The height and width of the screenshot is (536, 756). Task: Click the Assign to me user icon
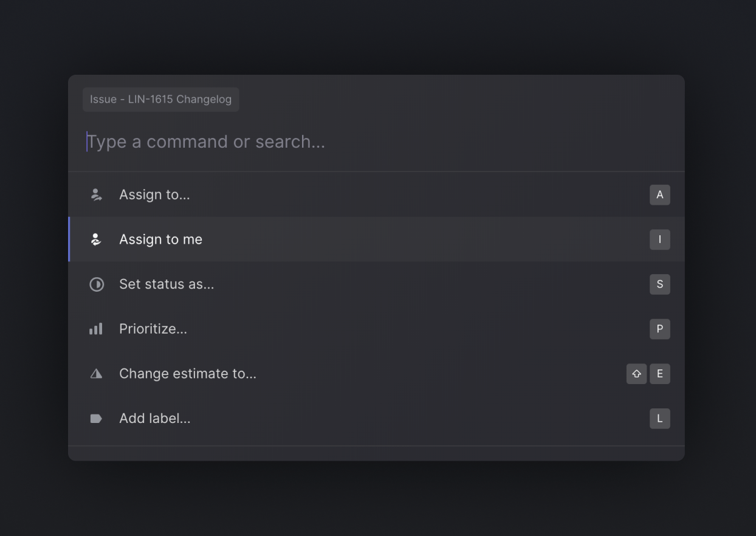click(x=96, y=239)
